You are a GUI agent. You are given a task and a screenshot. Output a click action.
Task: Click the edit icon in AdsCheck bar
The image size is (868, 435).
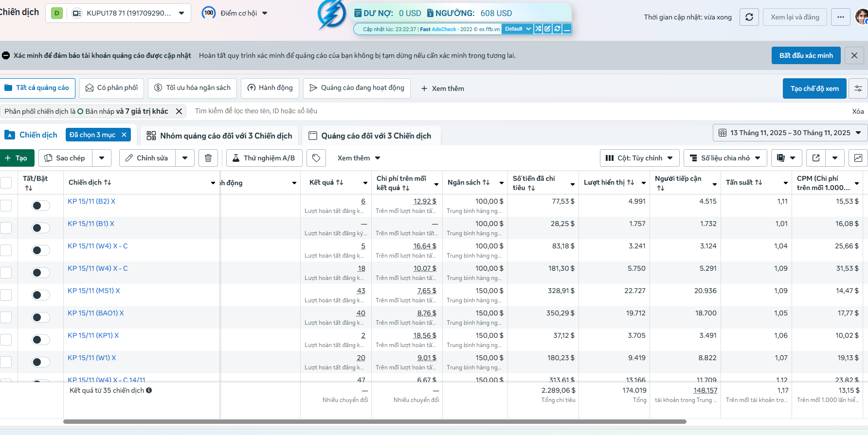pos(547,29)
